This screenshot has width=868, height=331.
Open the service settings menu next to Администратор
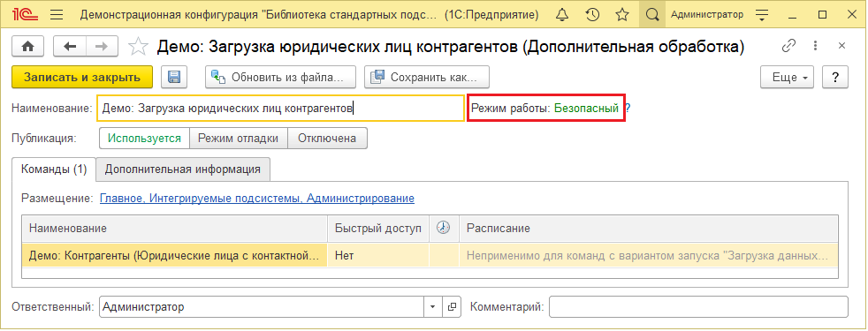click(762, 15)
